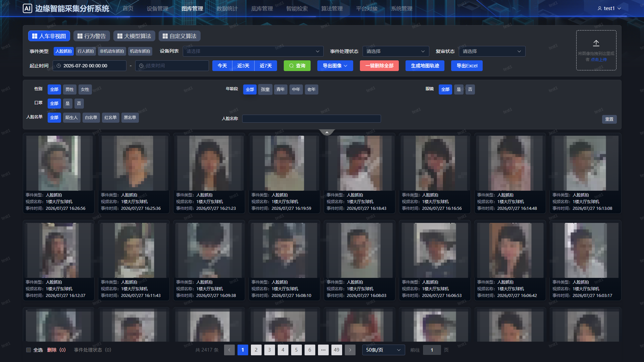Image resolution: width=644 pixels, height=362 pixels.
Task: Click the 今天 quick range button
Action: 222,66
